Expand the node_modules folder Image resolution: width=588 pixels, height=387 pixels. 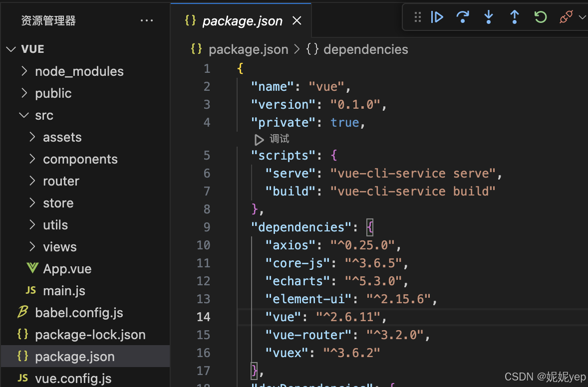pyautogui.click(x=79, y=71)
